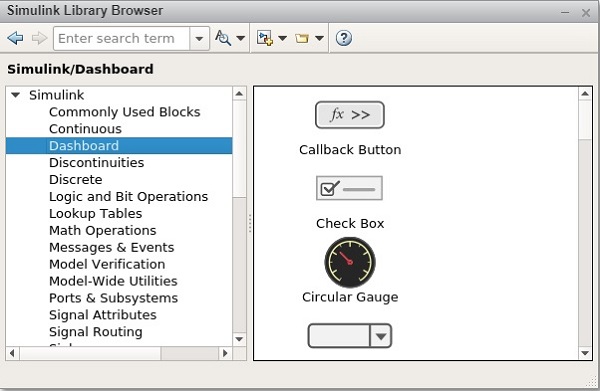600x391 pixels.
Task: Click tree panel scroll down arrow
Action: click(240, 339)
